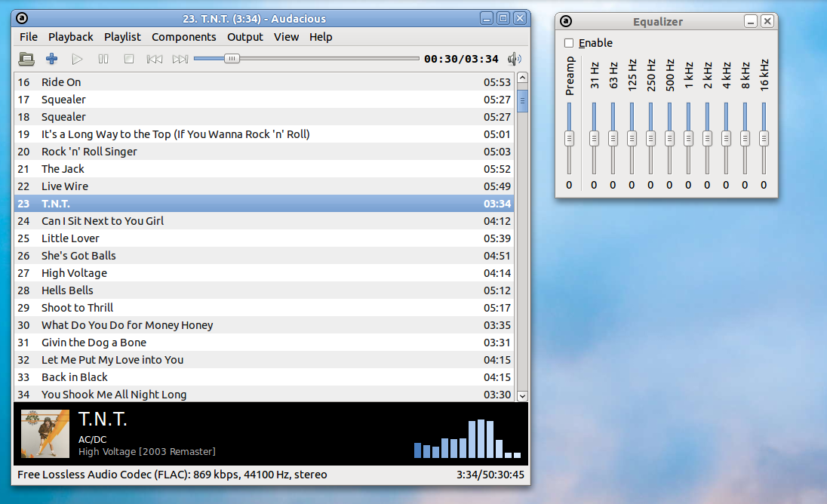Select You Shook Me All Night Long
Image resolution: width=827 pixels, height=504 pixels.
[263, 395]
